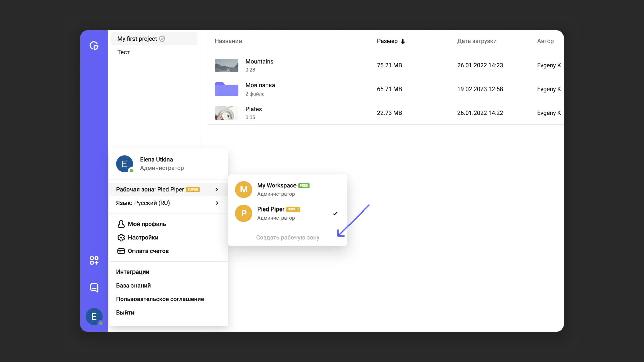Screen dimensions: 644x362
Task: Open the Mountains video thumbnail
Action: click(x=226, y=65)
